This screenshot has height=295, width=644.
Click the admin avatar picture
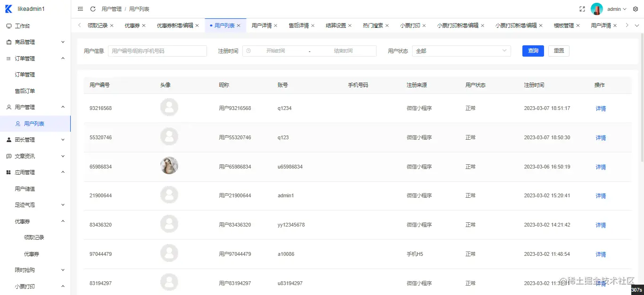tap(597, 9)
